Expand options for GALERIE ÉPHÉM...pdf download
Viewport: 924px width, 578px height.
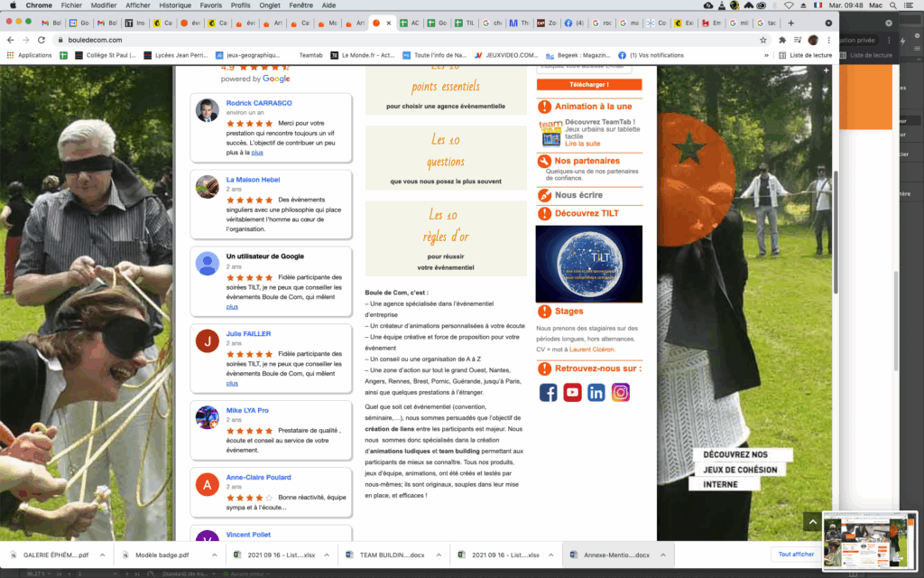click(x=103, y=555)
